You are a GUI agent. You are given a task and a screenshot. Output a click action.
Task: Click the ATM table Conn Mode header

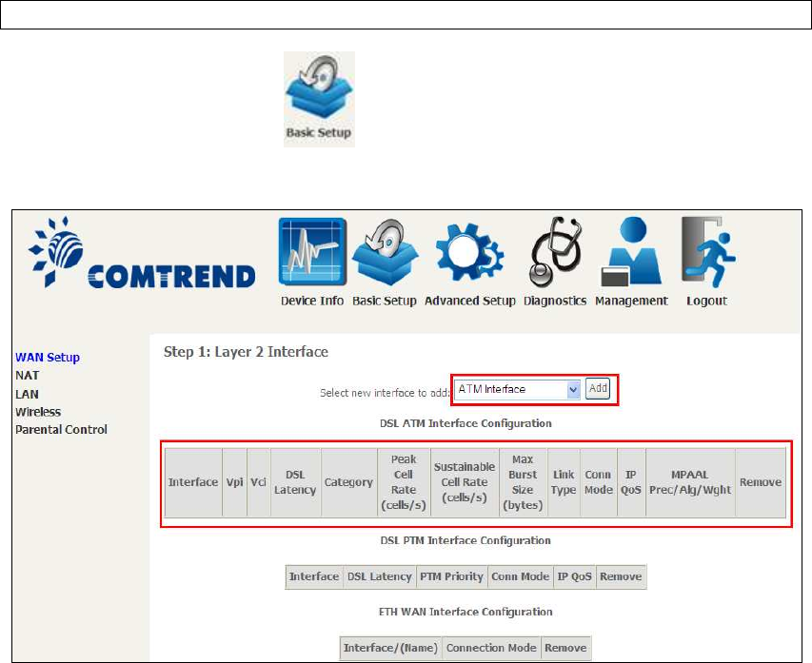point(598,482)
